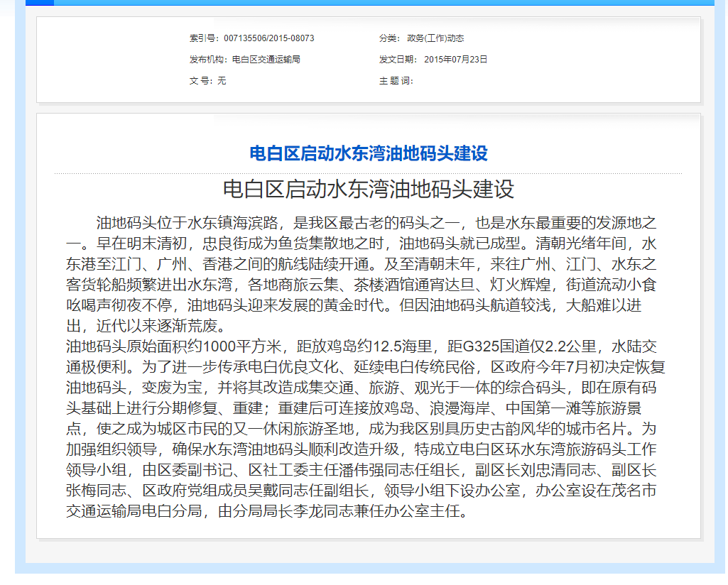
Task: Click the publish date 2015年07月23日
Action: pos(455,60)
